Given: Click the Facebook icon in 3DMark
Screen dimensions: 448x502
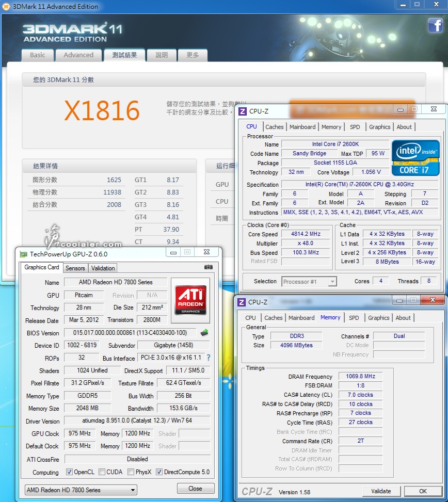Looking at the screenshot, I should click(436, 25).
